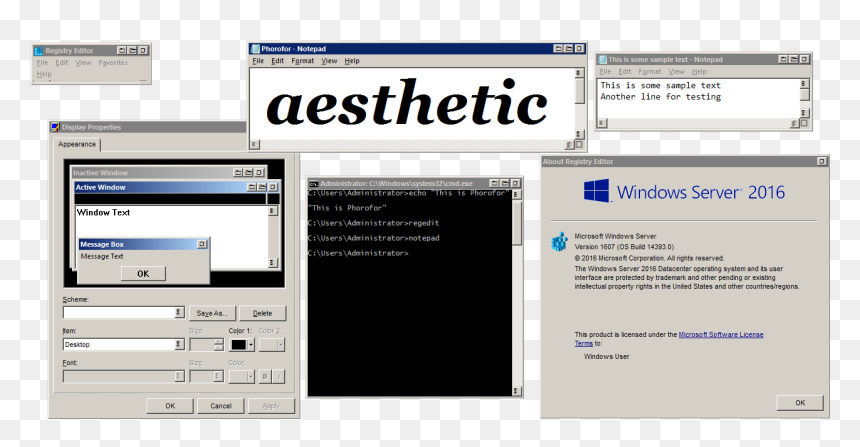Open View menu in Phorofor Notepad
This screenshot has width=860, height=447.
point(329,61)
